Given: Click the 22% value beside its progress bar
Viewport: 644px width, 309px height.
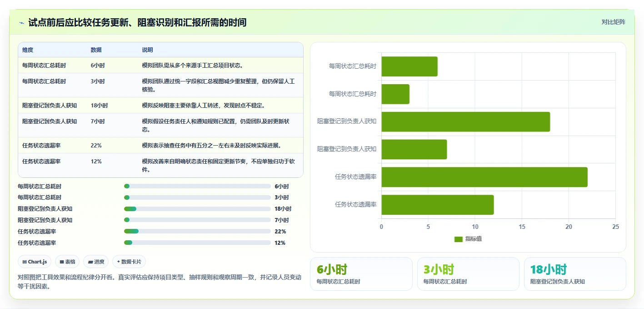Looking at the screenshot, I should coord(280,232).
